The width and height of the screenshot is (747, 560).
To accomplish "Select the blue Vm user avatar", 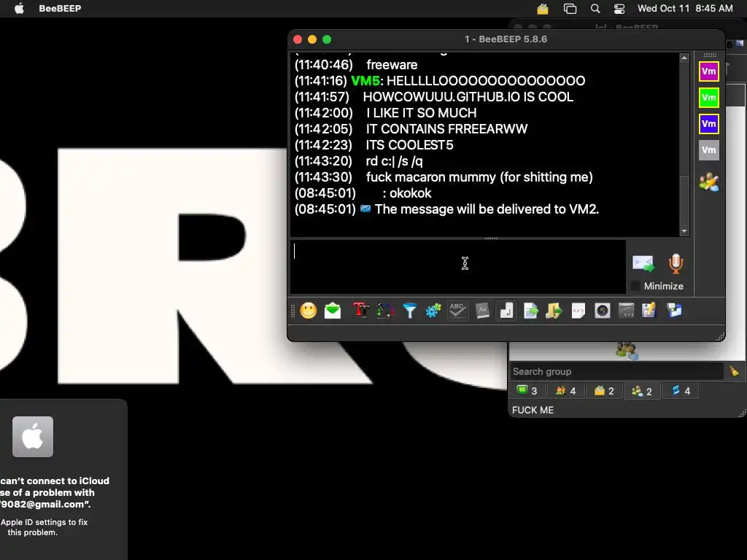I will (x=708, y=124).
